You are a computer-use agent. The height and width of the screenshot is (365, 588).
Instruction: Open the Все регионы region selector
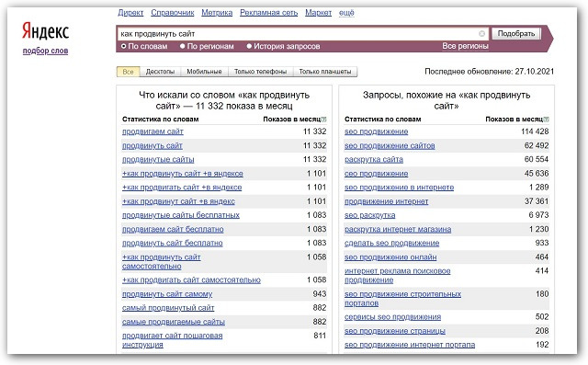(465, 46)
